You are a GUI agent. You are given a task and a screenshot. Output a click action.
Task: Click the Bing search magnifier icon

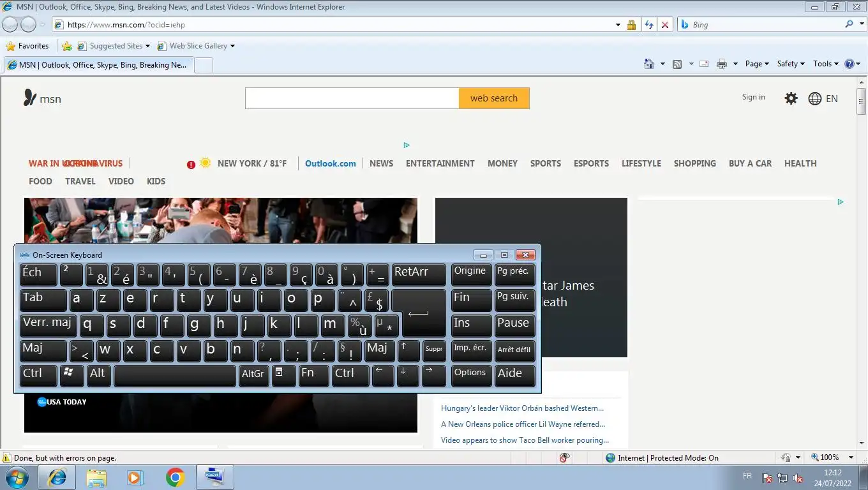[x=849, y=24]
